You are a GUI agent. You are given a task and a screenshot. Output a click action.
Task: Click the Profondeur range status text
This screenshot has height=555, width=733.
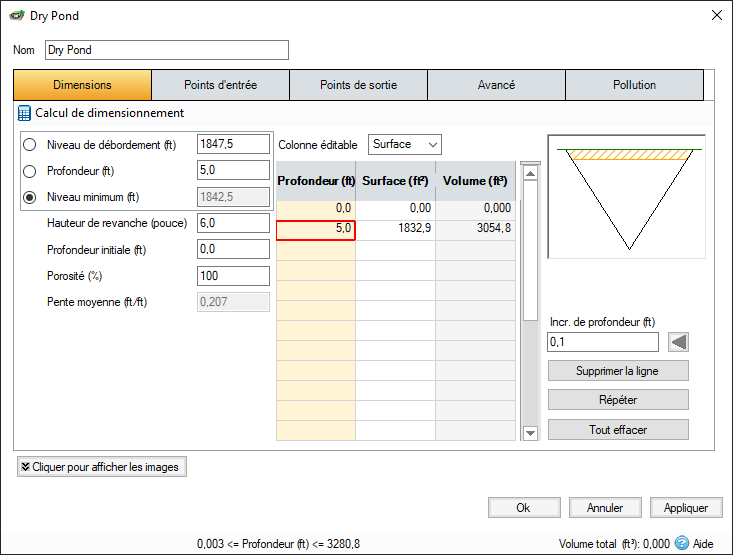point(279,544)
